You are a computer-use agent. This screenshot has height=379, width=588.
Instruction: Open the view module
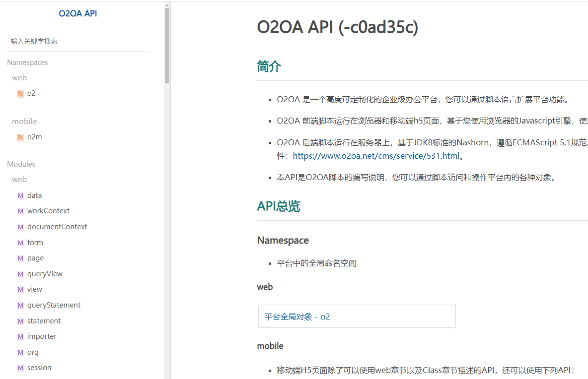pyautogui.click(x=34, y=289)
